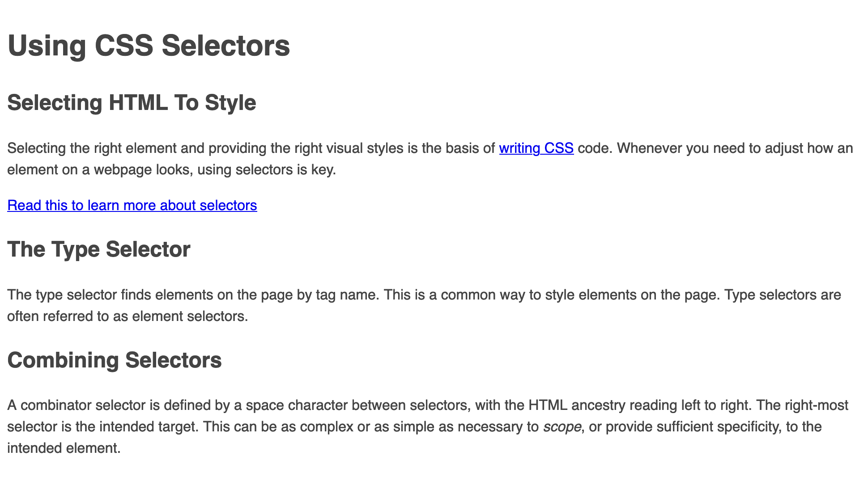Click 'intended element.' at the paragraph end
The image size is (868, 481).
[x=64, y=448]
